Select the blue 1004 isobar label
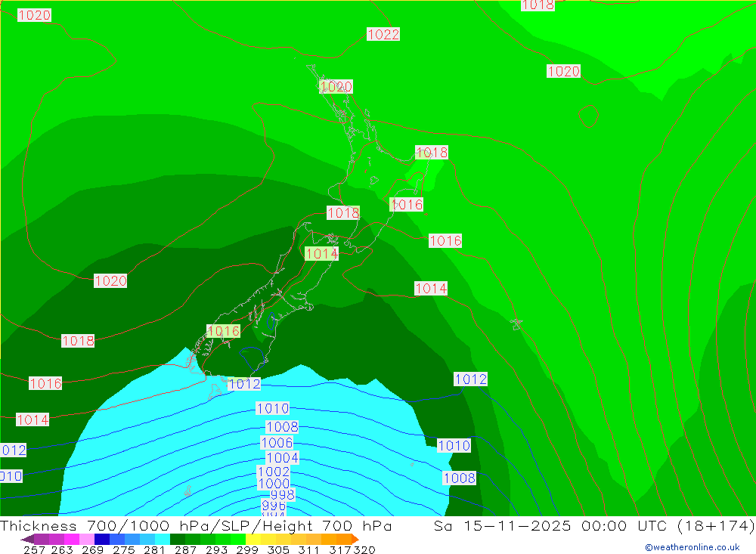This screenshot has height=554, width=756. (x=282, y=458)
